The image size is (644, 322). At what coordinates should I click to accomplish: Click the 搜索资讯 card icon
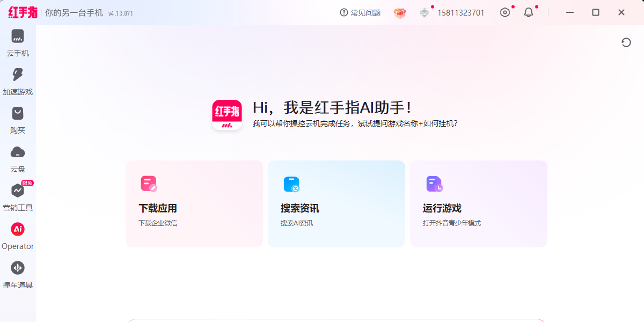(x=291, y=184)
